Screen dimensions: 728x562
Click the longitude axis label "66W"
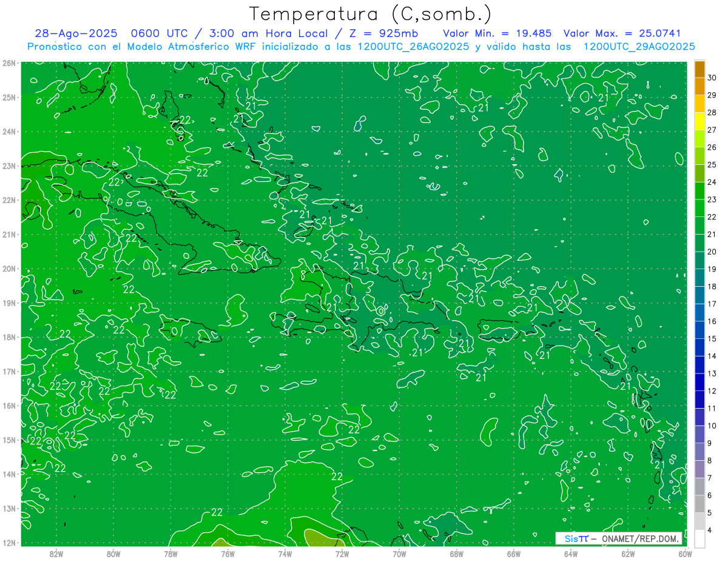click(x=513, y=554)
